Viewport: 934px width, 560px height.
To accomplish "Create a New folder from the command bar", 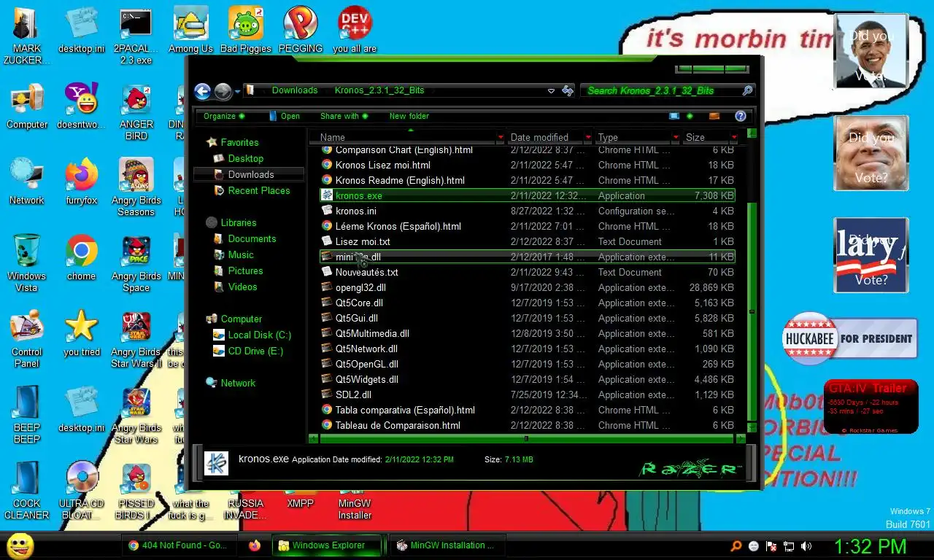I will tap(409, 116).
